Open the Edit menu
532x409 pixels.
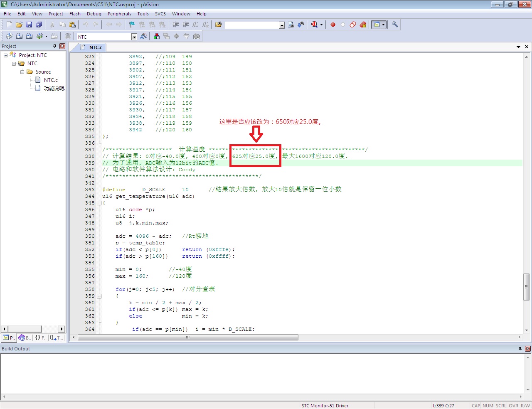(x=22, y=14)
